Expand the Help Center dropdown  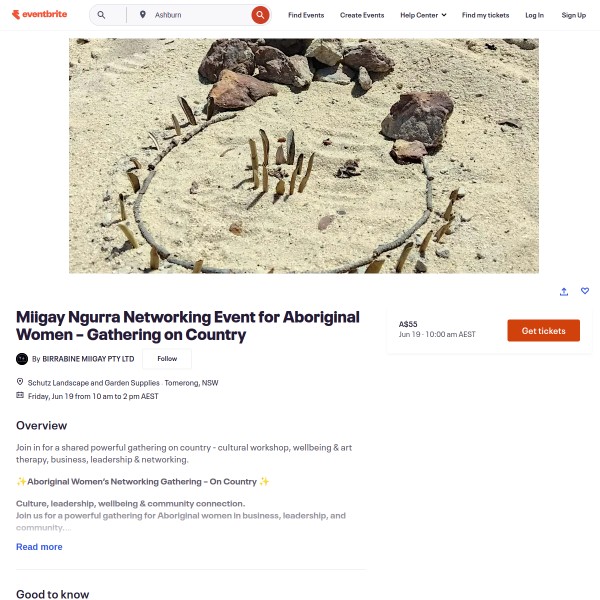[423, 15]
